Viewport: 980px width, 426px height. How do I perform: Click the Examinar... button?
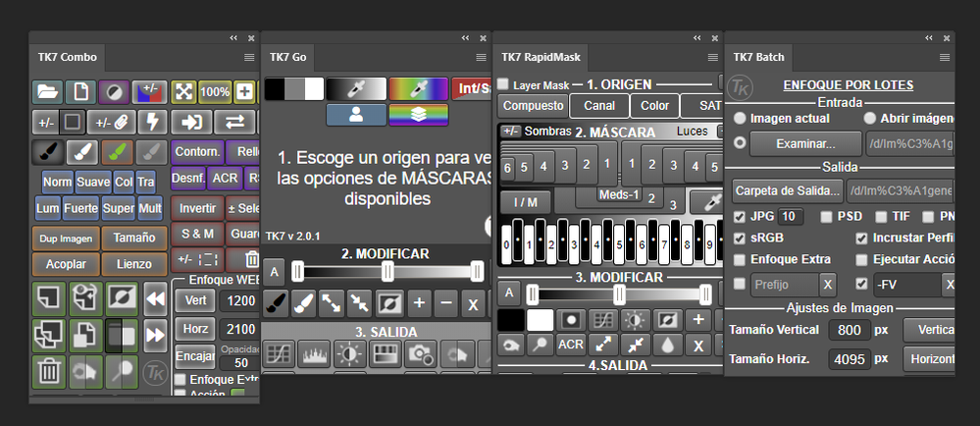point(805,143)
